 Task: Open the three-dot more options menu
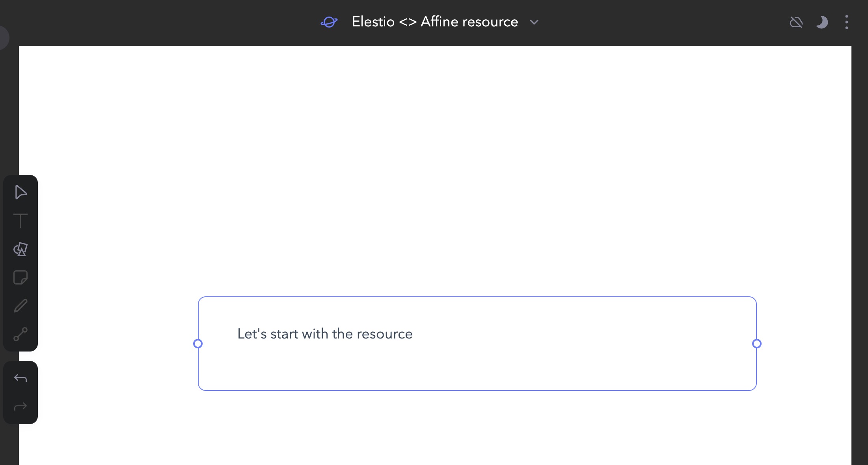pyautogui.click(x=847, y=22)
